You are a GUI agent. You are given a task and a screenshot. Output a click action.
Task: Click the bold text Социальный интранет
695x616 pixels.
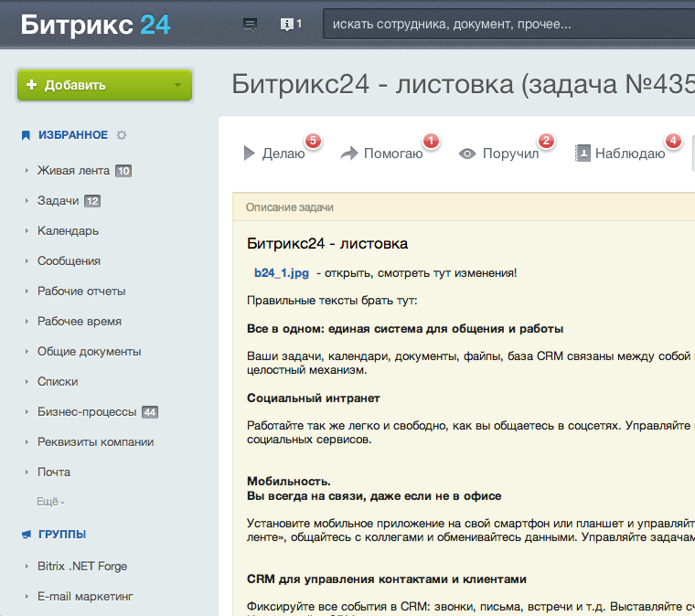tap(314, 398)
